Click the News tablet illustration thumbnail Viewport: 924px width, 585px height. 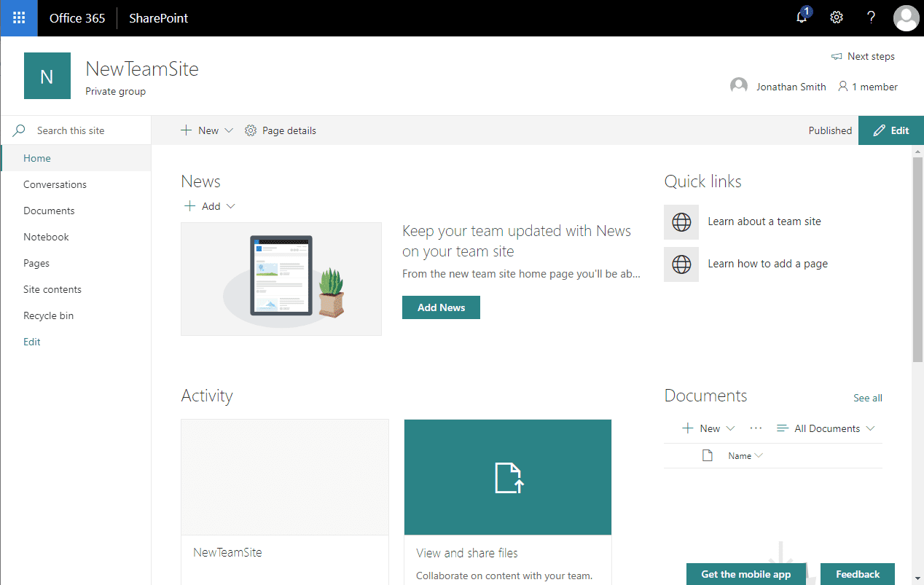(281, 279)
